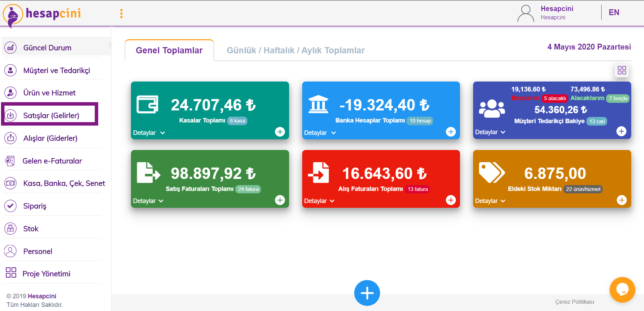Open the Çerez Politikası link
The width and height of the screenshot is (644, 311).
point(575,302)
